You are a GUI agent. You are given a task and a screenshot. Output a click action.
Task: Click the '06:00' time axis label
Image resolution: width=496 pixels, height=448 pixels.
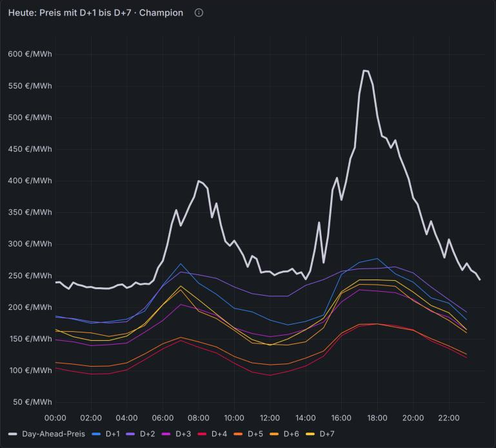tap(163, 418)
